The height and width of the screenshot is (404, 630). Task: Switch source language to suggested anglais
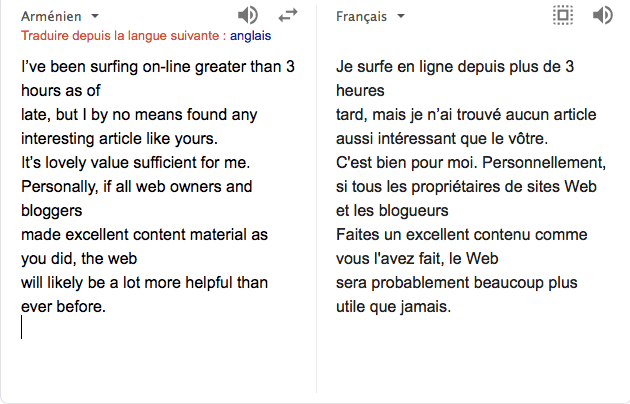tap(250, 36)
